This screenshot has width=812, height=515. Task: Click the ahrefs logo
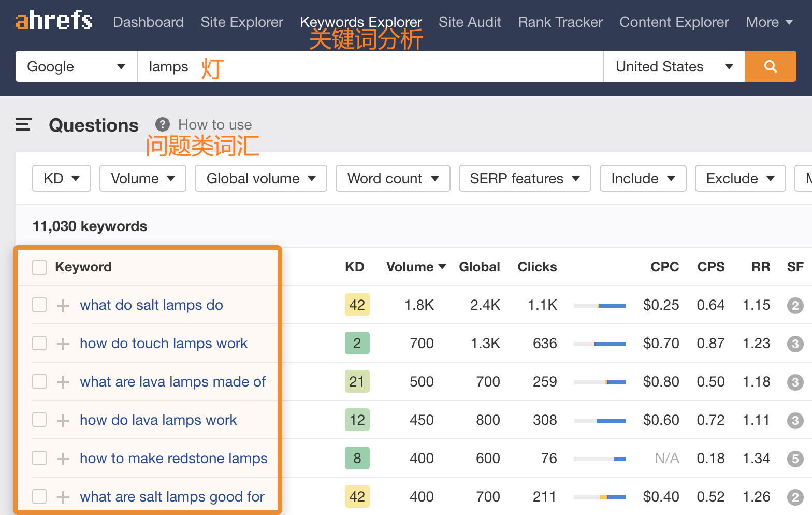pyautogui.click(x=54, y=21)
